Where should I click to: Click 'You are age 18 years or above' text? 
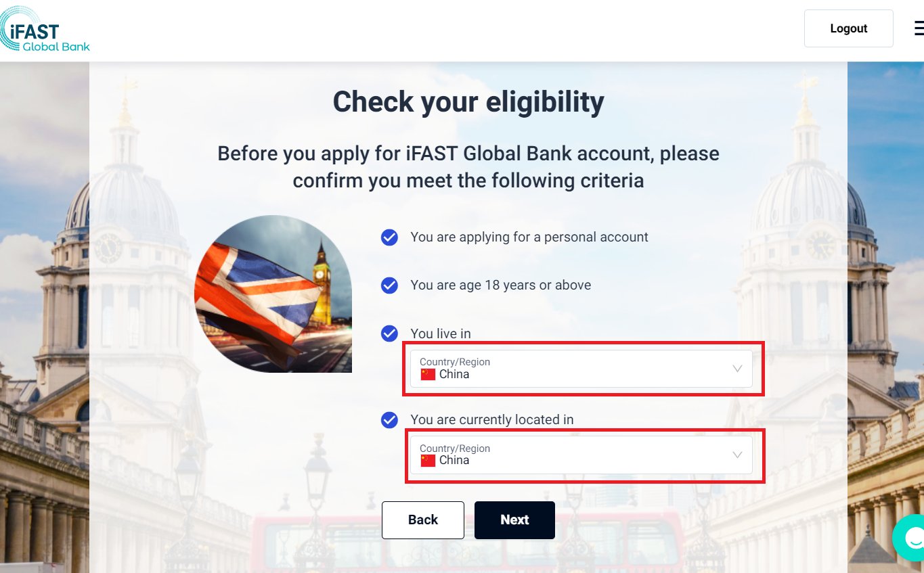point(501,285)
